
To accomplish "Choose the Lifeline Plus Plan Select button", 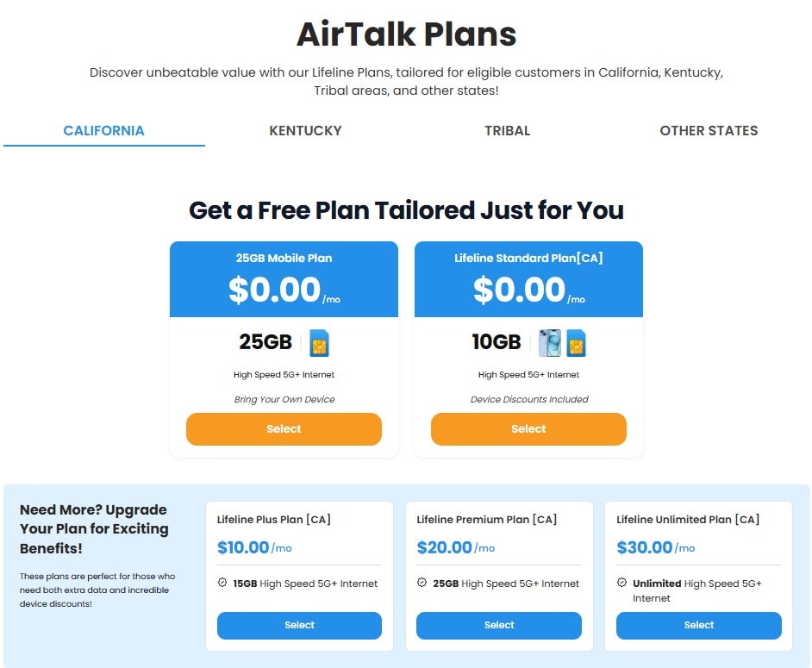I will [x=299, y=625].
